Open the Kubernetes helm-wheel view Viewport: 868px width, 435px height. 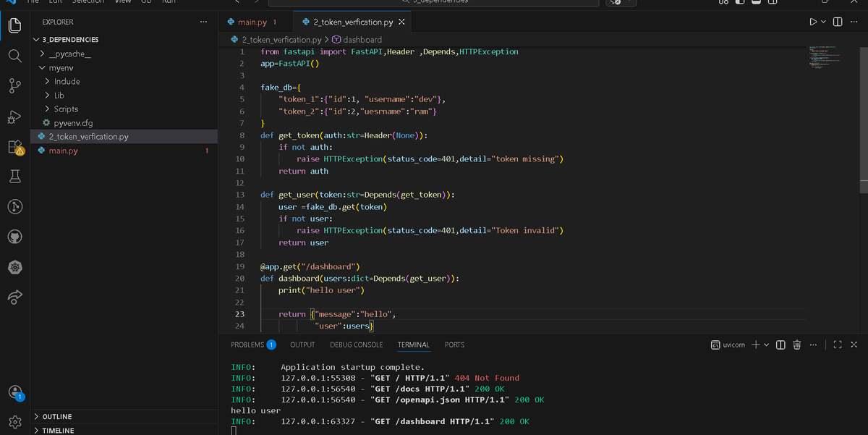[x=14, y=268]
